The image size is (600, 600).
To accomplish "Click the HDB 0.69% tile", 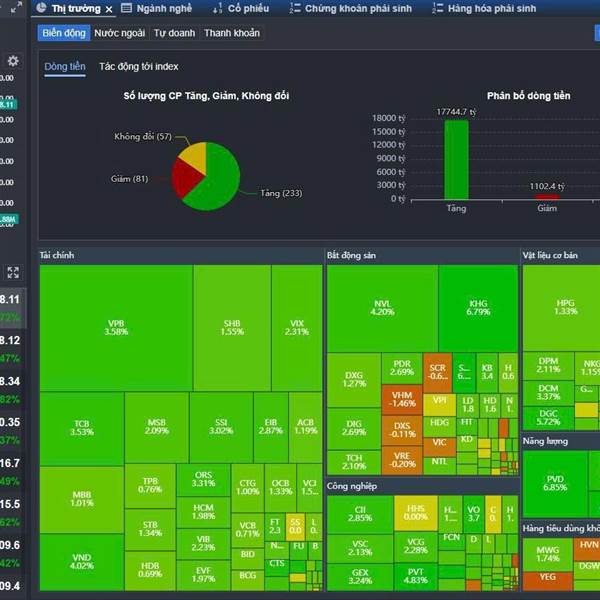I will pyautogui.click(x=150, y=570).
